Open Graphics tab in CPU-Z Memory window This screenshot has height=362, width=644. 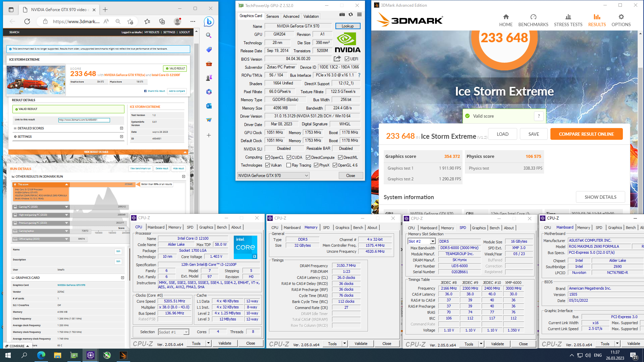tap(342, 228)
